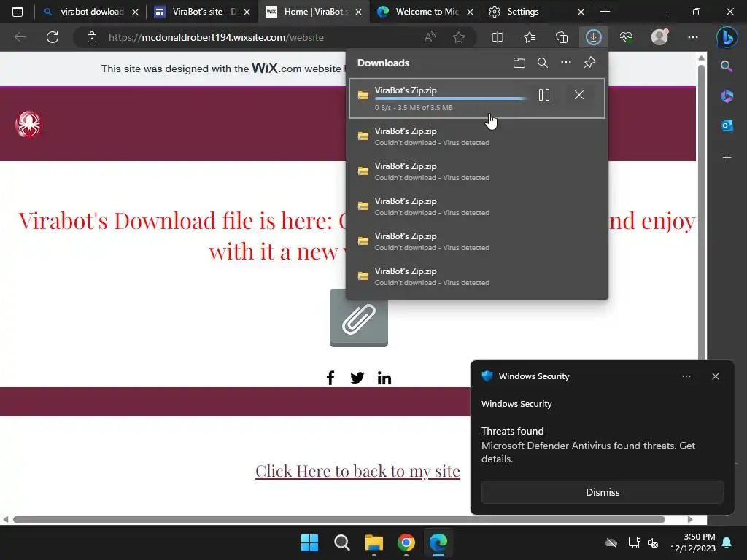Open the Favorites list icon

pyautogui.click(x=530, y=37)
